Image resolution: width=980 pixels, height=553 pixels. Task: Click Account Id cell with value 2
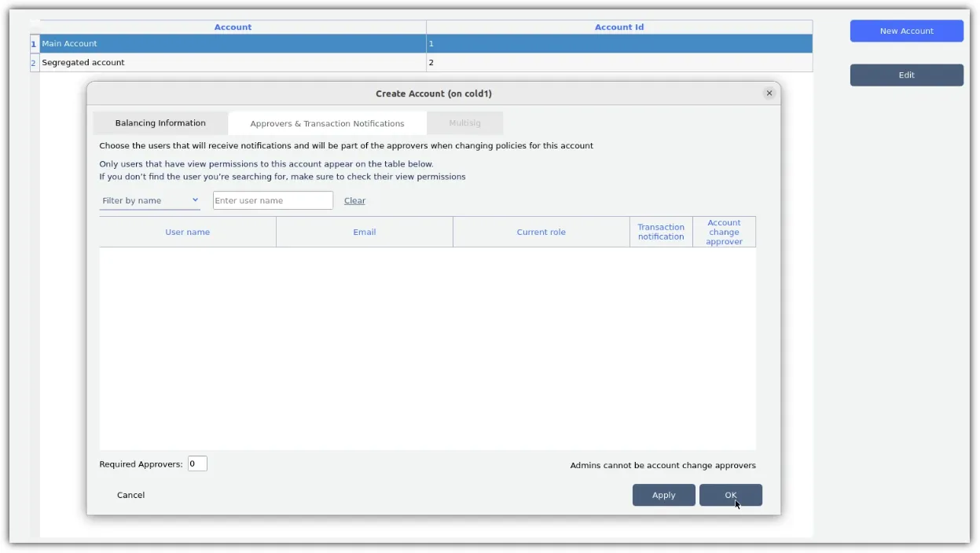pos(619,63)
